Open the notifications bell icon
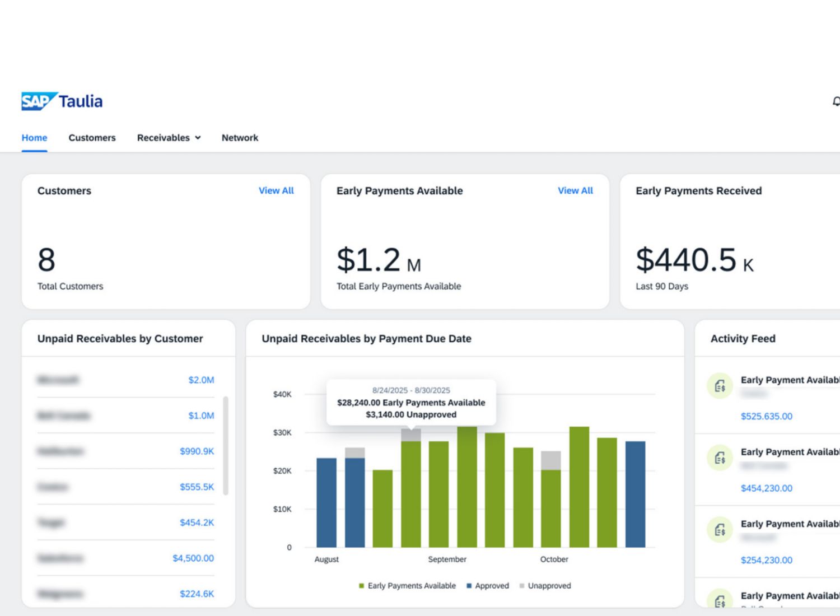The width and height of the screenshot is (840, 616). point(836,101)
